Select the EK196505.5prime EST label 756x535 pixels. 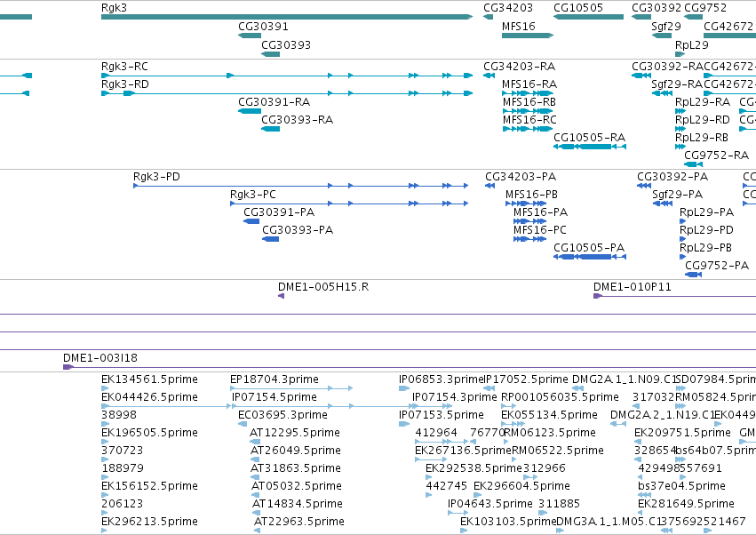149,433
